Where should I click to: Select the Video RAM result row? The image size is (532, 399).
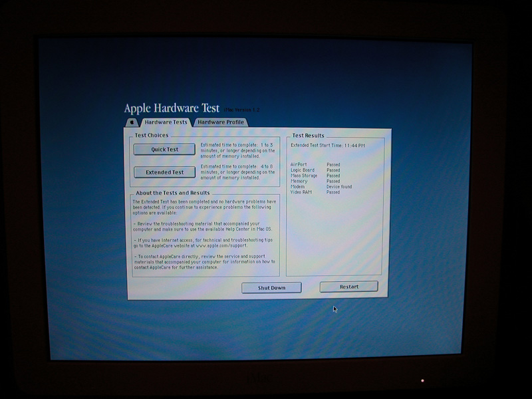pyautogui.click(x=315, y=192)
